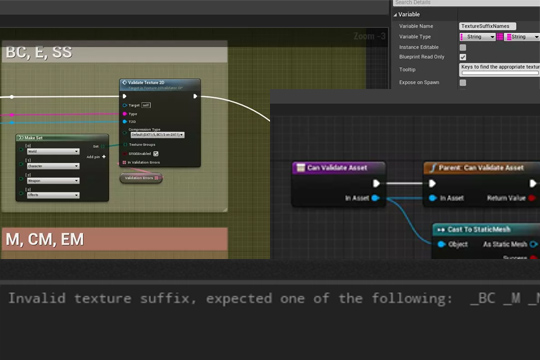Select the Validate Texture 2D node title
The height and width of the screenshot is (360, 540).
point(146,83)
